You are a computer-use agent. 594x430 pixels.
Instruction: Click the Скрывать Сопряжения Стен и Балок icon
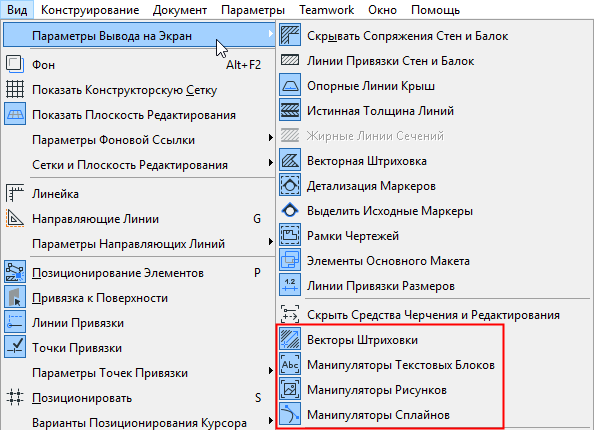290,35
